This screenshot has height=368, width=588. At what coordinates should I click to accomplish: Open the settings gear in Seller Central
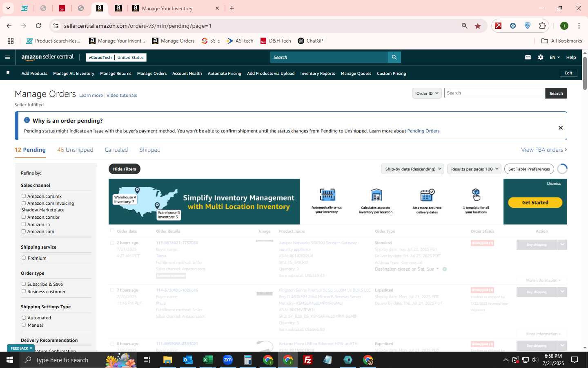[x=541, y=57]
